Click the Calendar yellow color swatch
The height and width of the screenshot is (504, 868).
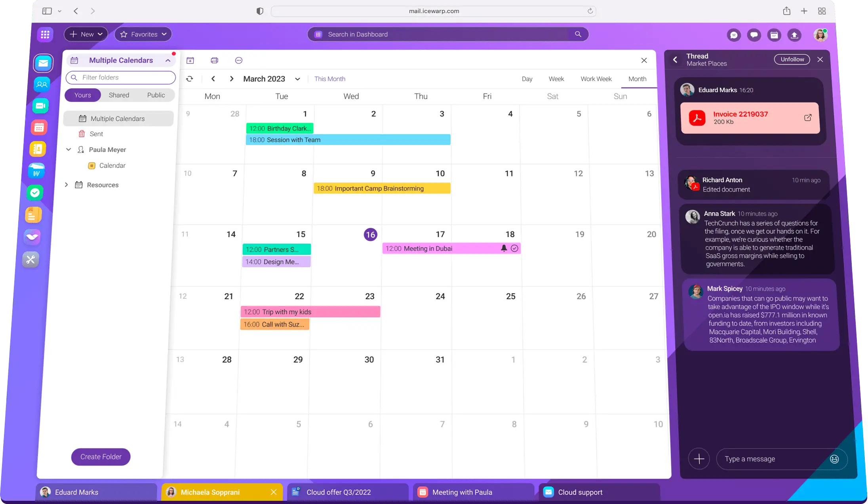pyautogui.click(x=91, y=166)
